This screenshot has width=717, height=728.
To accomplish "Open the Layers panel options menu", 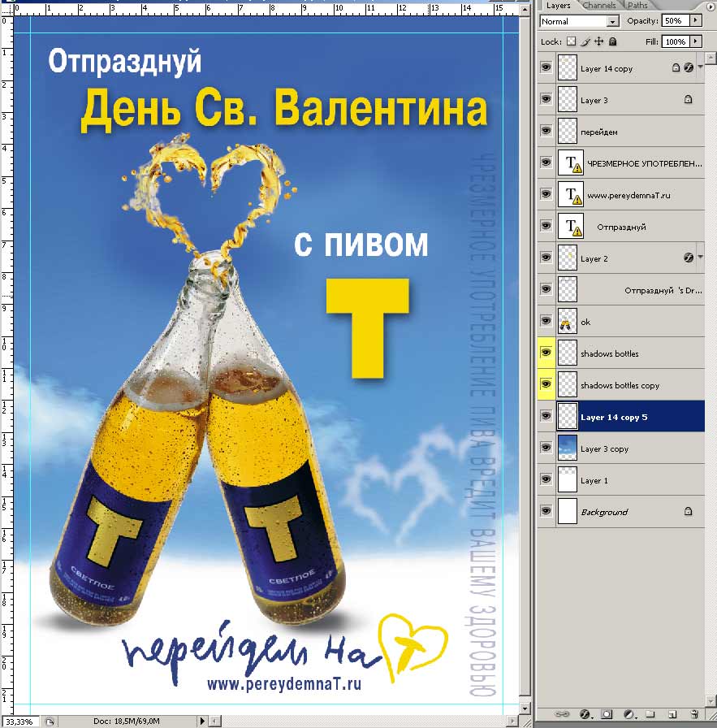I will tap(711, 6).
